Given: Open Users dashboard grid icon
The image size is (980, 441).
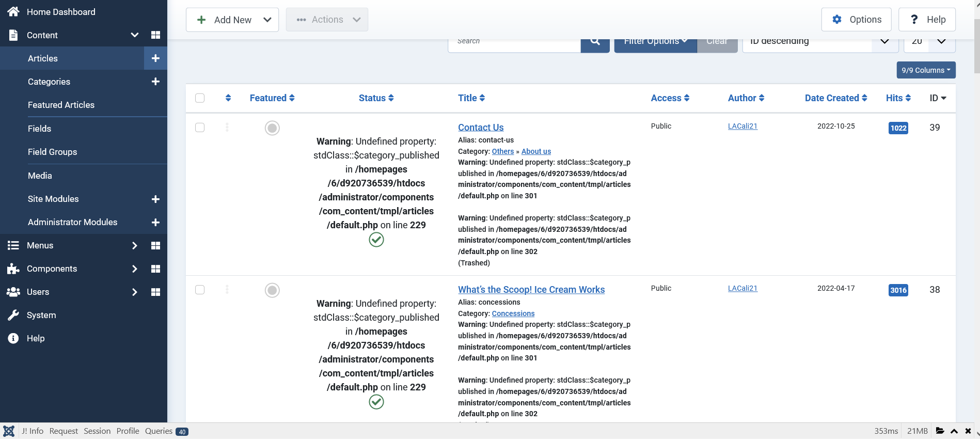Looking at the screenshot, I should [155, 292].
